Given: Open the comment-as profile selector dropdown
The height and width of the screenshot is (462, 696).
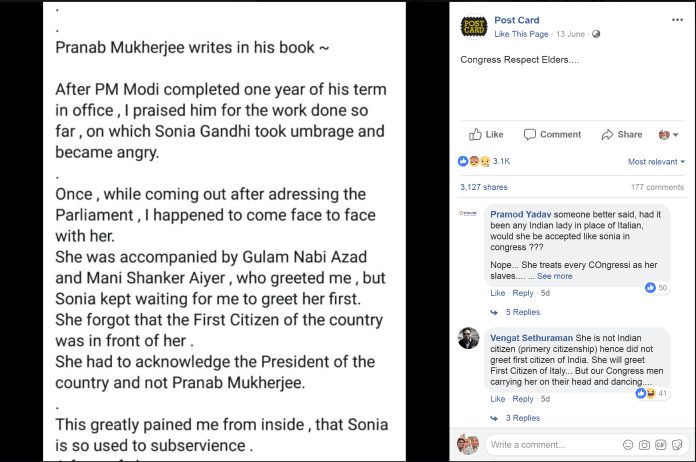Looking at the screenshot, I should click(x=669, y=134).
